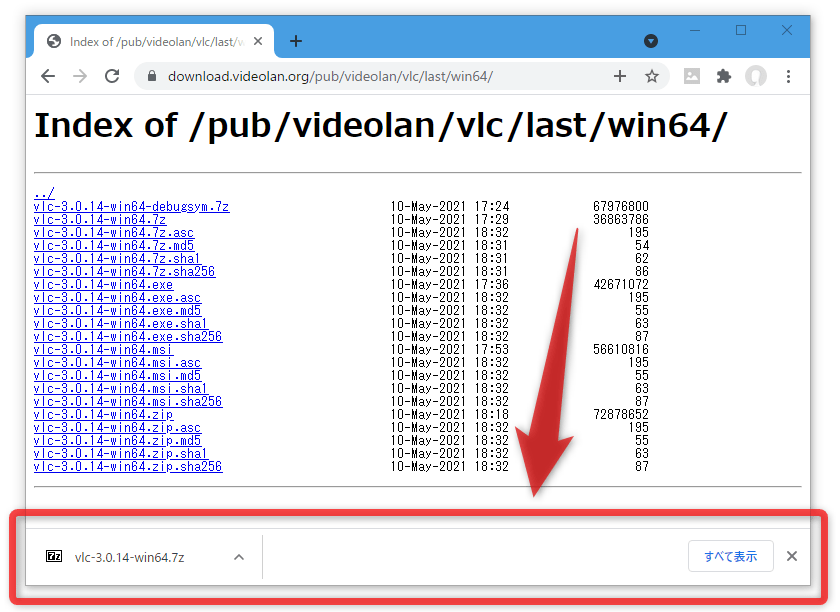Bookmark this page with the star icon
This screenshot has width=840, height=612.
click(651, 77)
